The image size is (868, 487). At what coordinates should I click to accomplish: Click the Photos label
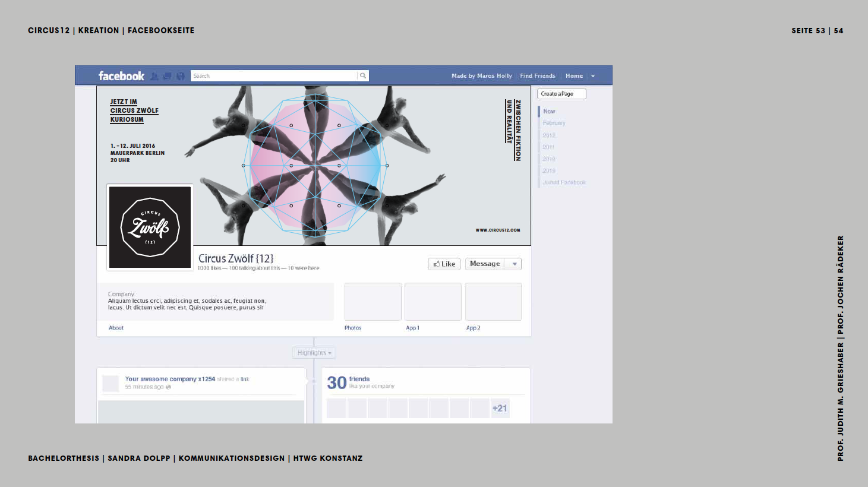(x=353, y=328)
